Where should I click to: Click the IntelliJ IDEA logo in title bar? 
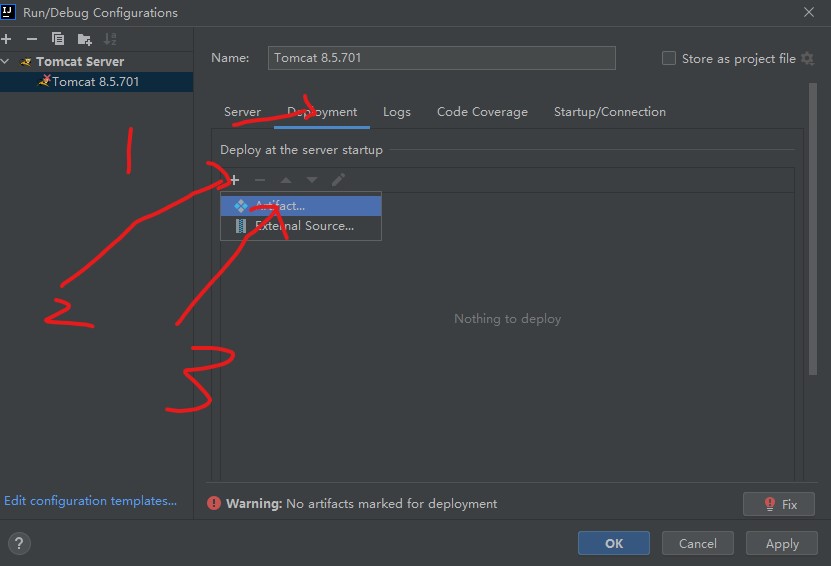coord(7,12)
